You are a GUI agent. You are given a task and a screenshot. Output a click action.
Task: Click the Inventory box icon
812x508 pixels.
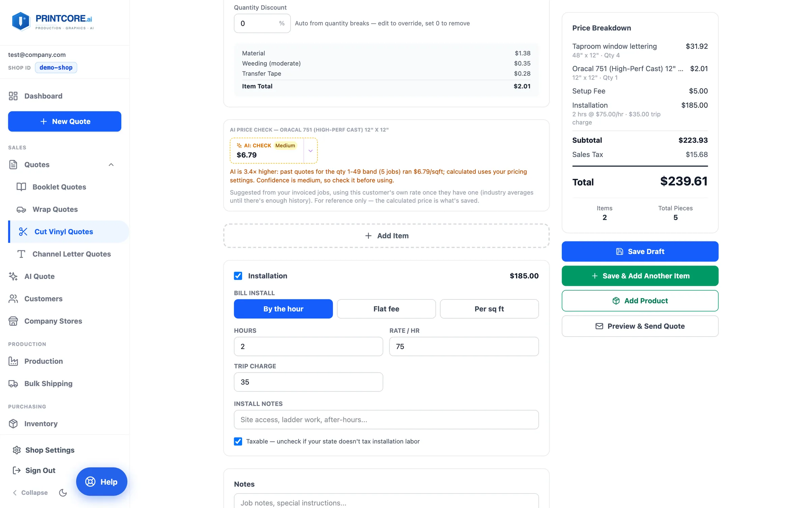point(13,424)
